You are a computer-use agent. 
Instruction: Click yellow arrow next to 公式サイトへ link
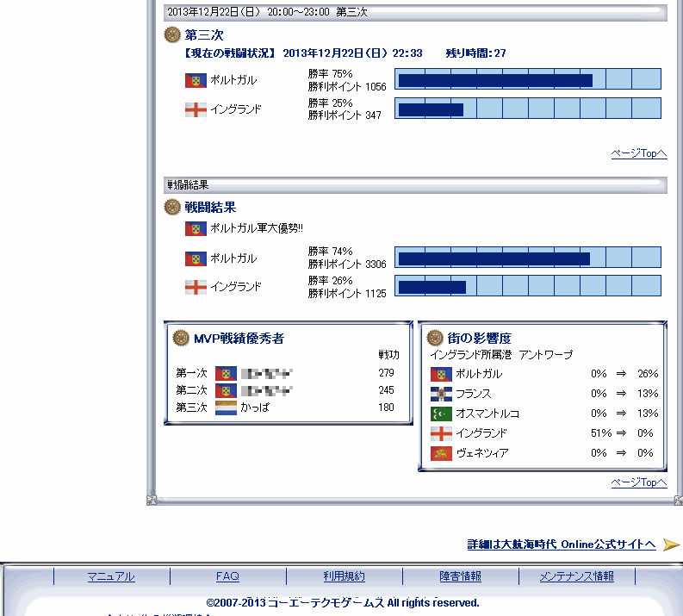coord(671,544)
